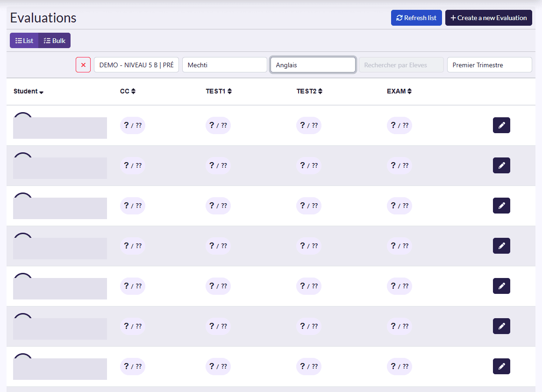Open the edit pencil in the third row

click(501, 205)
